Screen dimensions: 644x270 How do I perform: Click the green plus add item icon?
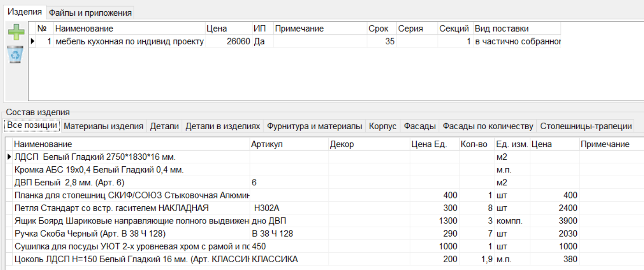click(16, 33)
